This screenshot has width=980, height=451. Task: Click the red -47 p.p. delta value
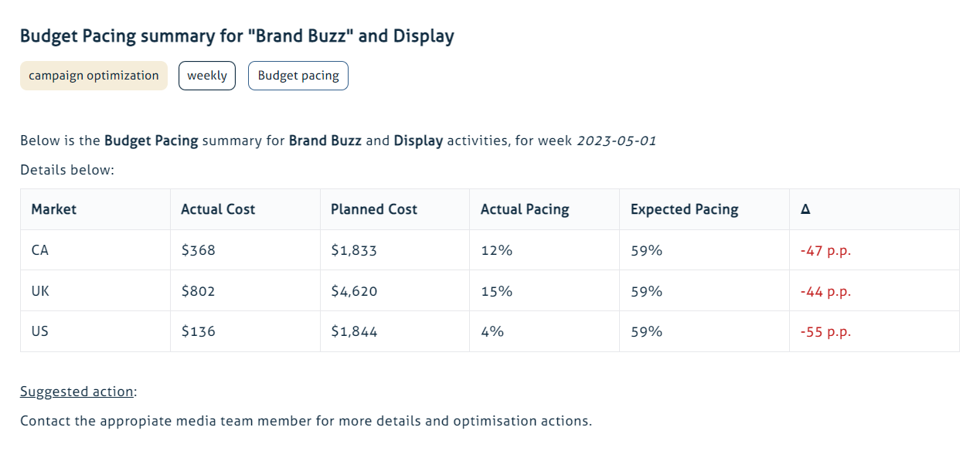(x=825, y=251)
